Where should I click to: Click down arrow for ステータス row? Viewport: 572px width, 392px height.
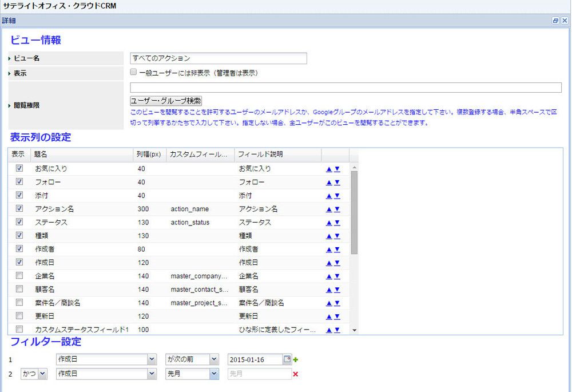tap(337, 222)
